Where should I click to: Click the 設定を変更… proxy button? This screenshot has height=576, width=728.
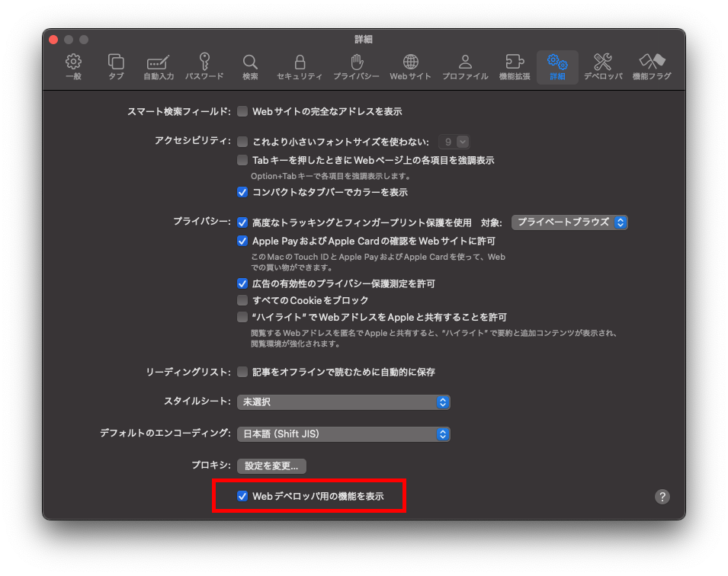(271, 466)
